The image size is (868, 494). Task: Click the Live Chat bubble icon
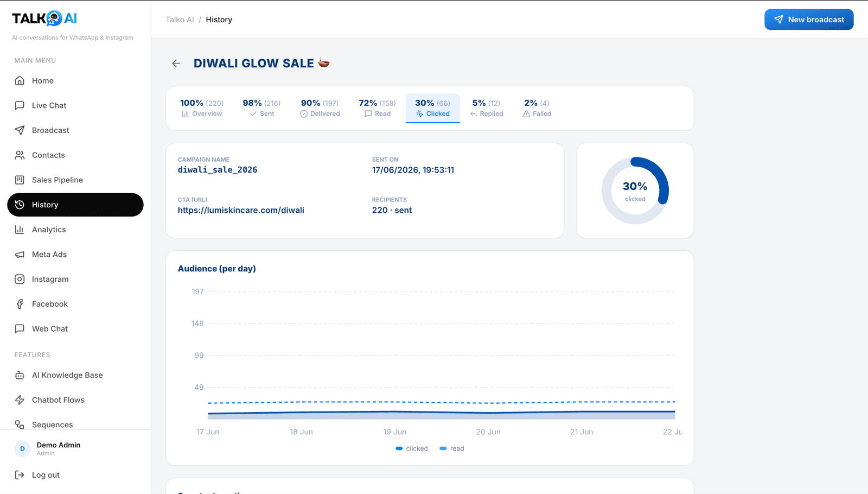click(x=20, y=105)
